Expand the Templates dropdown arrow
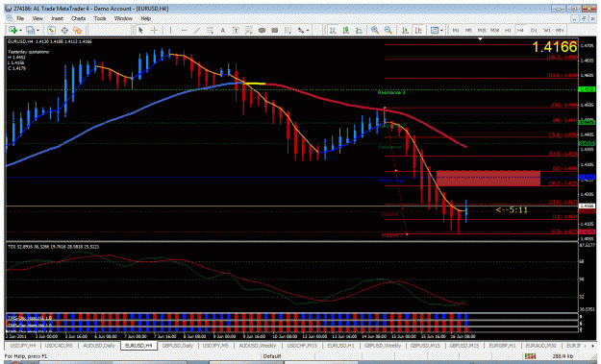 (441, 30)
